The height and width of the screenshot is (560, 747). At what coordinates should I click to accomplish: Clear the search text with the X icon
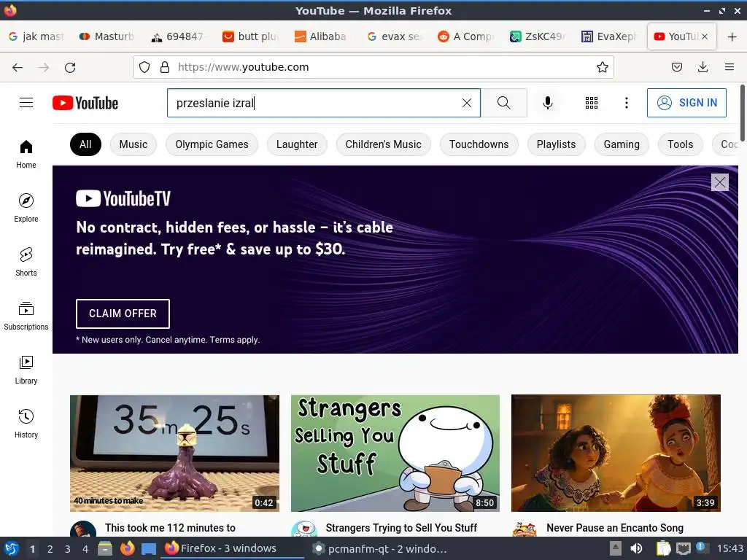coord(467,103)
